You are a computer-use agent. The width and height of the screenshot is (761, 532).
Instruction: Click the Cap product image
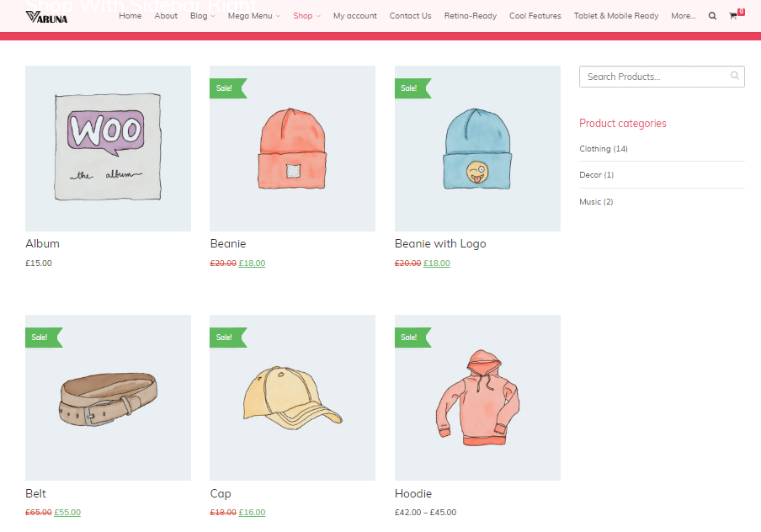pos(292,397)
